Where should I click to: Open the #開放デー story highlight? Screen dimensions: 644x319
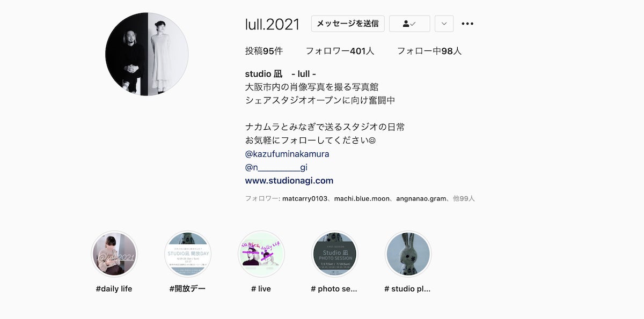tap(187, 254)
